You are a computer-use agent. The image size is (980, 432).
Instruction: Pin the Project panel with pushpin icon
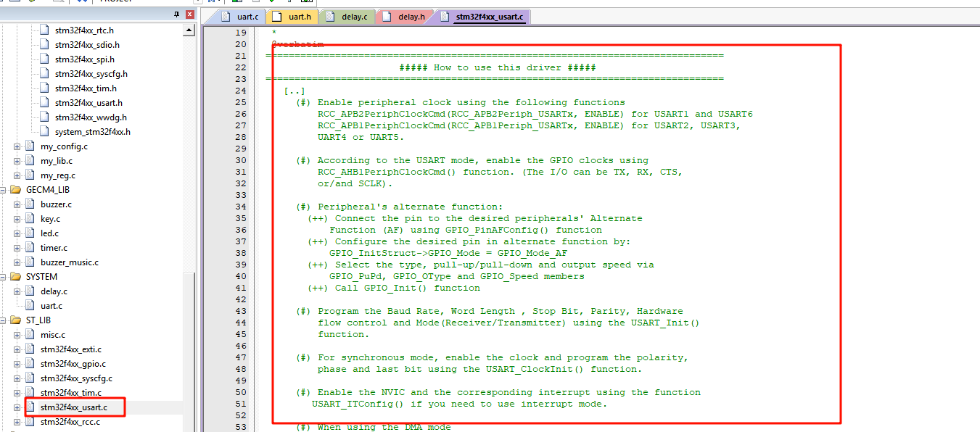[177, 14]
